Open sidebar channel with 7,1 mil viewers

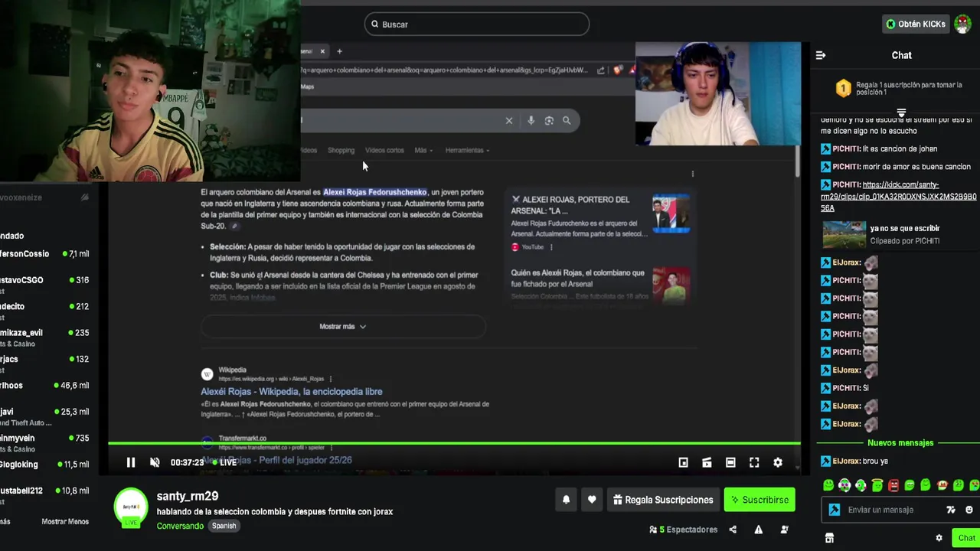[x=44, y=254]
